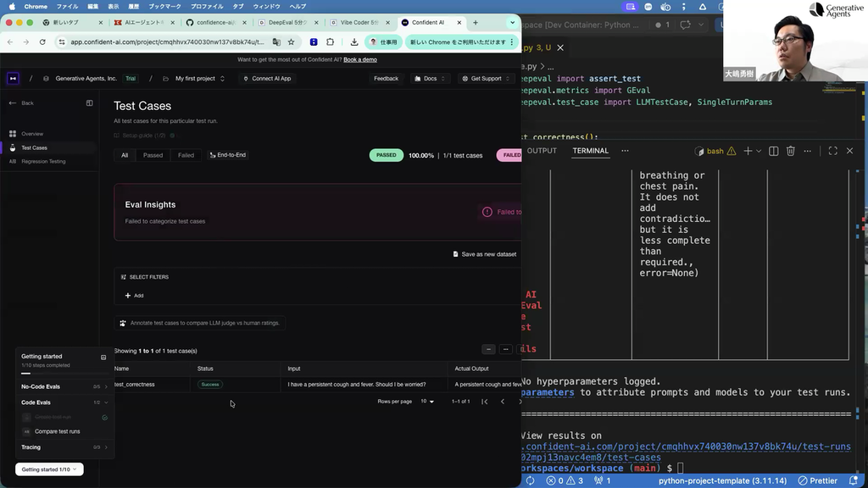The width and height of the screenshot is (868, 488).
Task: Click the Chrome address bar URL
Action: click(167, 42)
